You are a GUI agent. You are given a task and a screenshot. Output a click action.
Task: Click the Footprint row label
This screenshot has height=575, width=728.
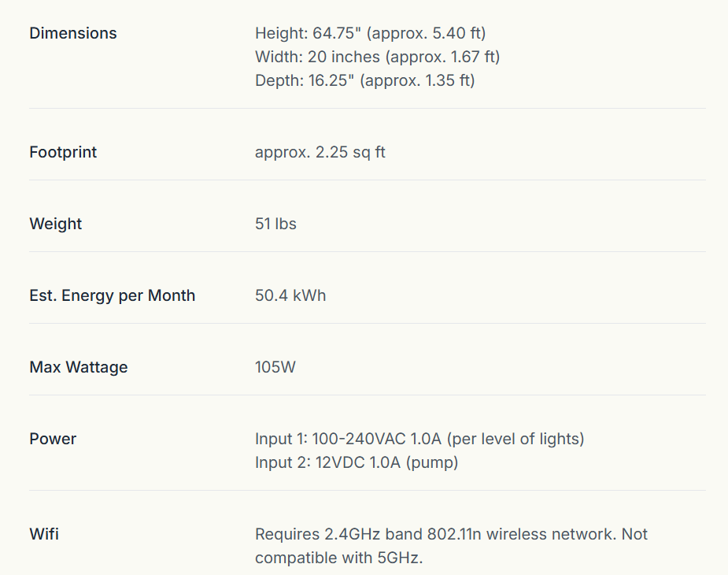pos(63,152)
